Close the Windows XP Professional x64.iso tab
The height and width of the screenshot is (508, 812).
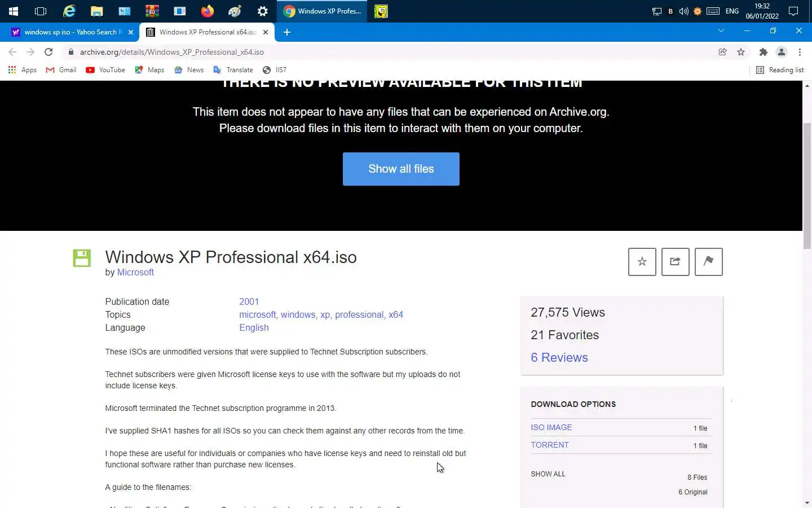click(266, 32)
